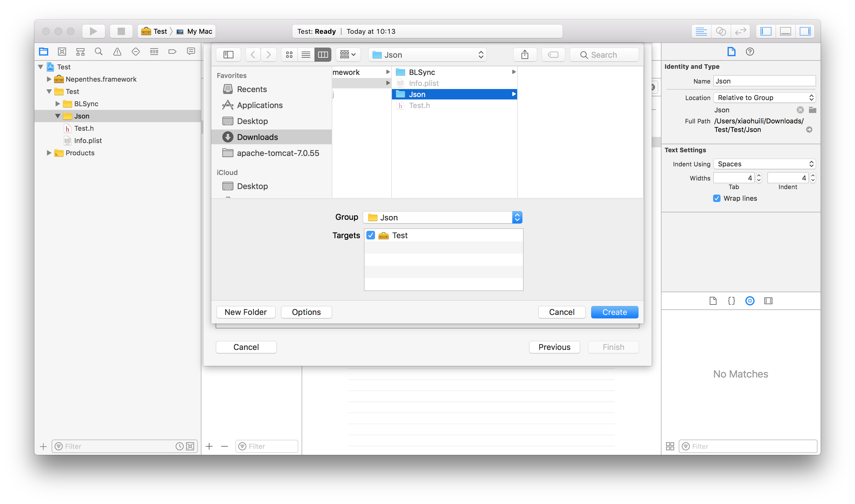Screen dimensions: 855x504
Task: Expand Nepenthes.framework in navigator
Action: click(x=49, y=79)
